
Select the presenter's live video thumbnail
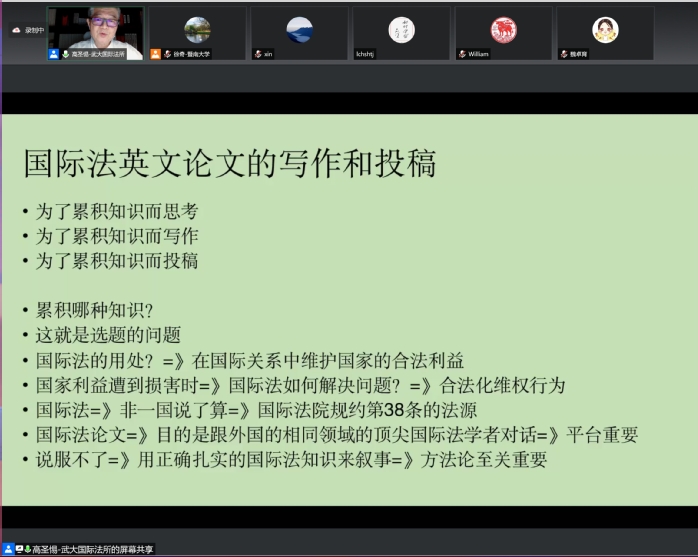(96, 28)
